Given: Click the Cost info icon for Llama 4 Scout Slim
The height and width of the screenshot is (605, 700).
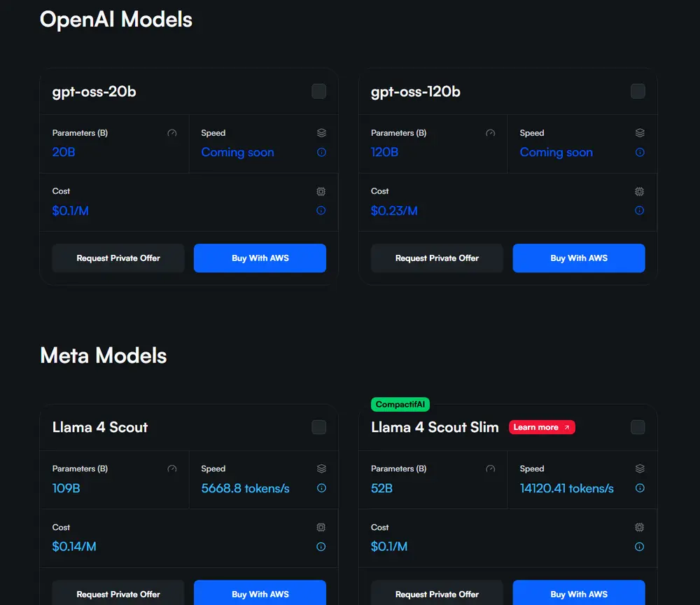Looking at the screenshot, I should (x=640, y=546).
